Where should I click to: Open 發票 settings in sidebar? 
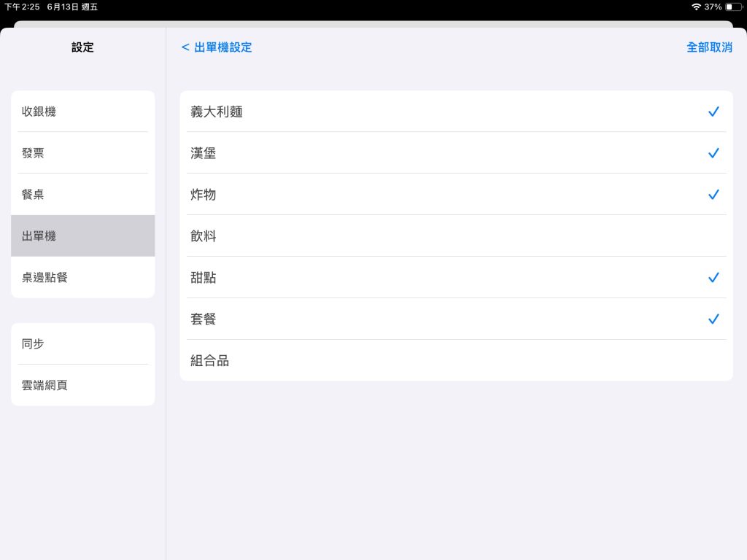83,153
